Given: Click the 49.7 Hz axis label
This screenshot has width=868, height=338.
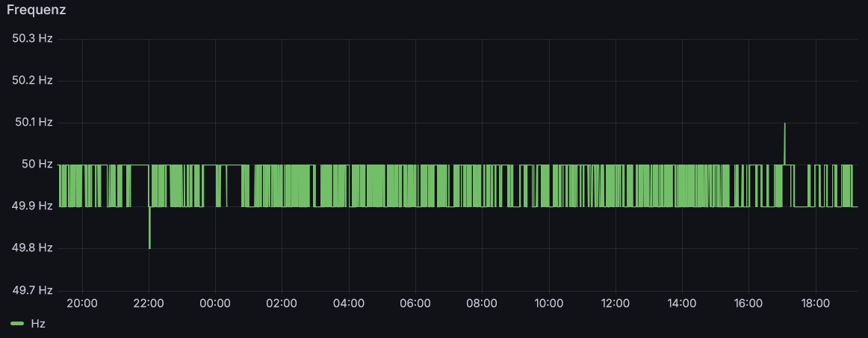Looking at the screenshot, I should [32, 290].
